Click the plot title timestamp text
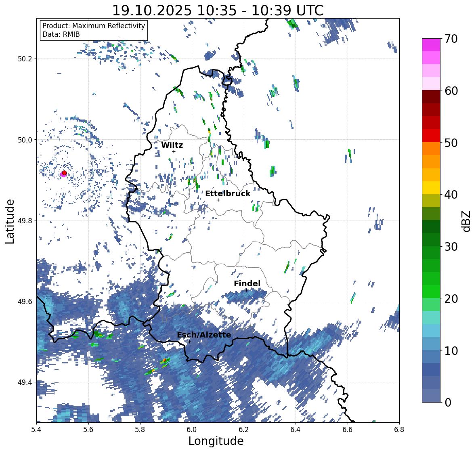This screenshot has height=451, width=476. click(218, 10)
